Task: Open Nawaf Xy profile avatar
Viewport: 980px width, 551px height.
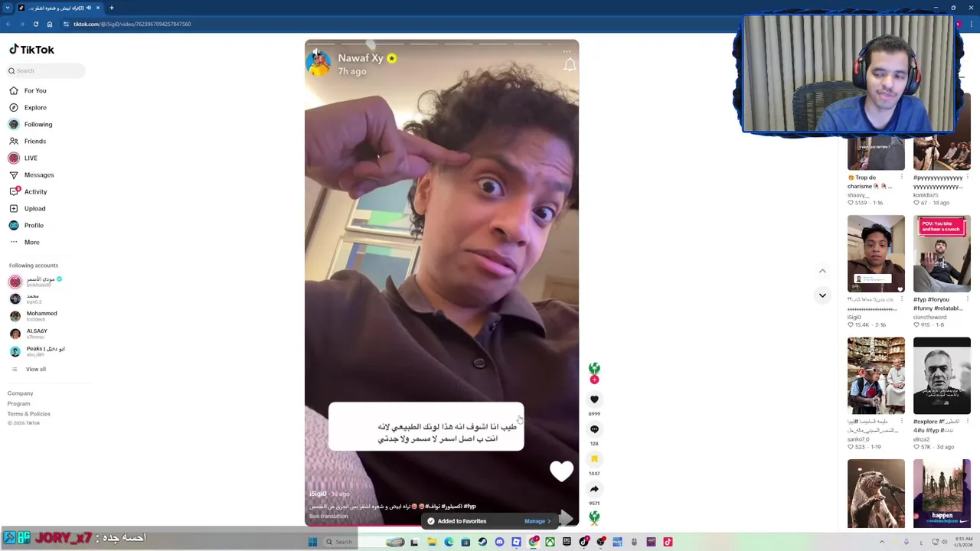Action: pyautogui.click(x=318, y=64)
